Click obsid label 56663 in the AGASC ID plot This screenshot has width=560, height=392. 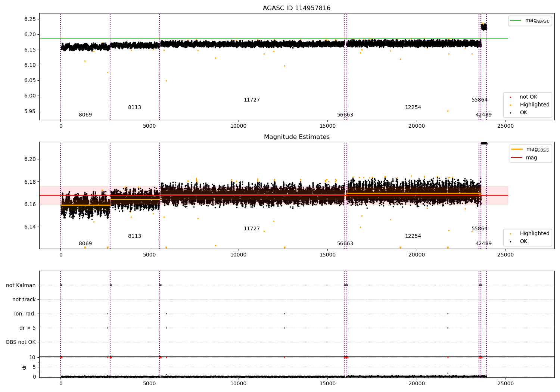[345, 115]
